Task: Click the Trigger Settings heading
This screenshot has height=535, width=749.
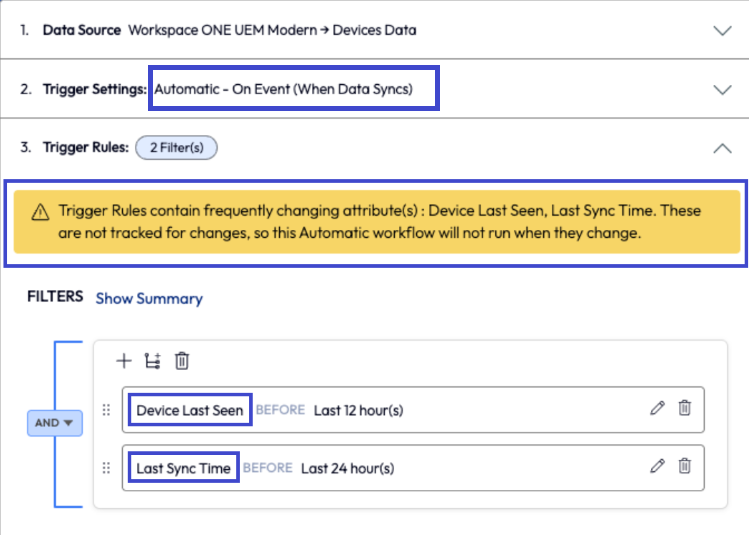Action: point(95,89)
